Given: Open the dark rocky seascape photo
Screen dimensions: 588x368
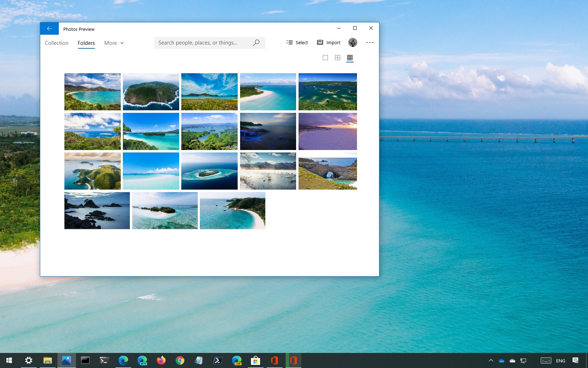Looking at the screenshot, I should (x=97, y=211).
